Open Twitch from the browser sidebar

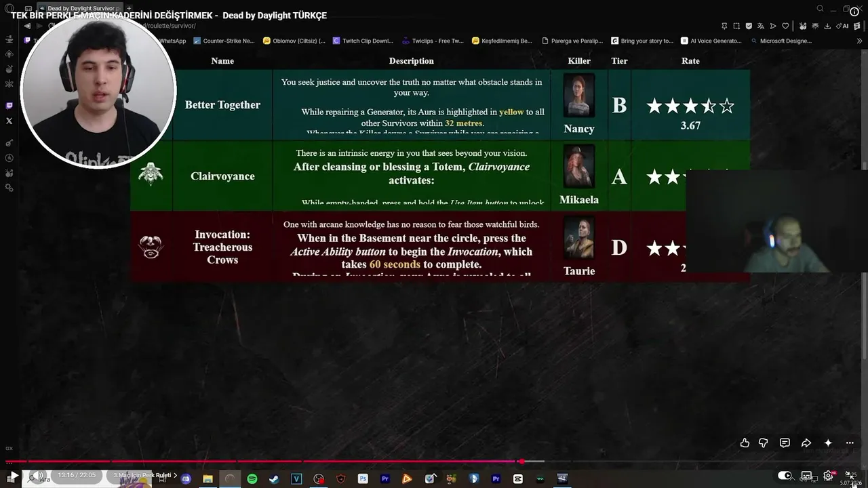point(9,106)
